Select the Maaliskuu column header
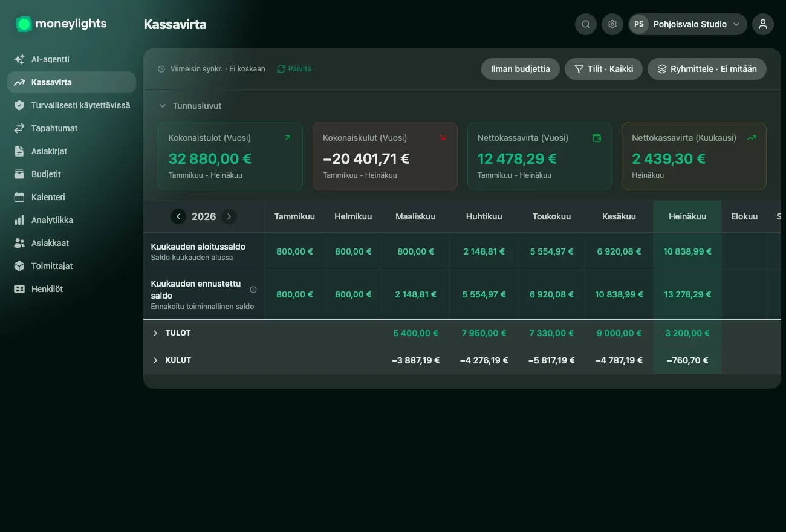Screen dimensions: 786x532 415,216
